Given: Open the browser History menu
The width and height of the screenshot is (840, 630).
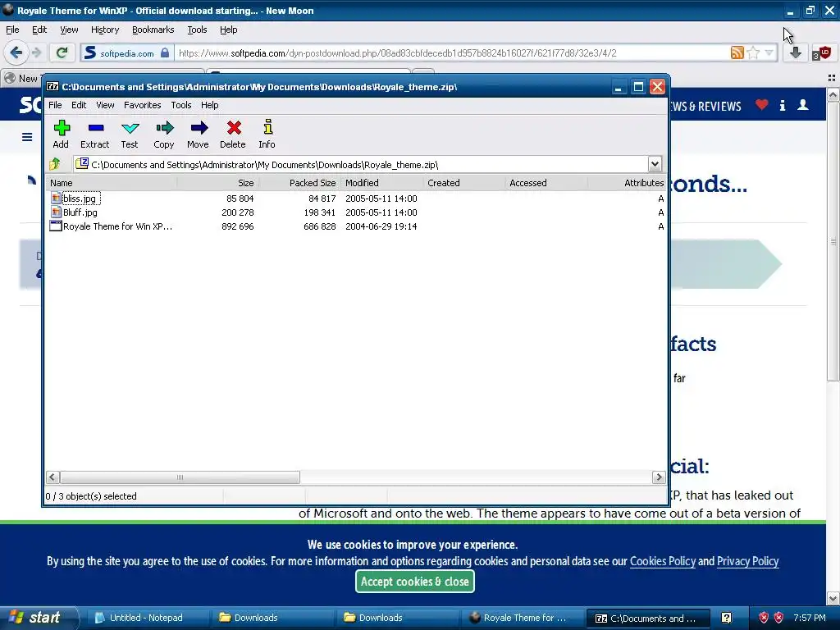Looking at the screenshot, I should [x=105, y=30].
